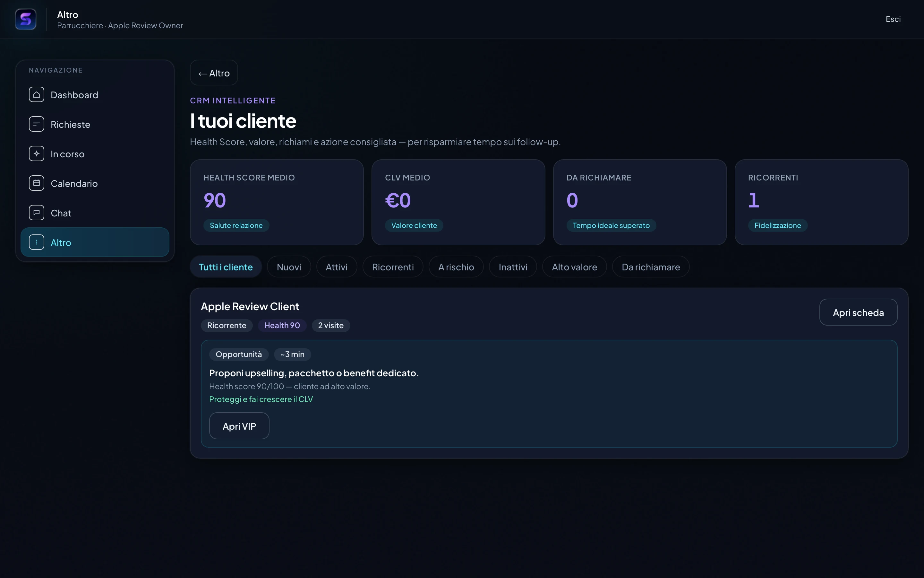Open the In corso section
This screenshot has width=924, height=578.
point(95,154)
